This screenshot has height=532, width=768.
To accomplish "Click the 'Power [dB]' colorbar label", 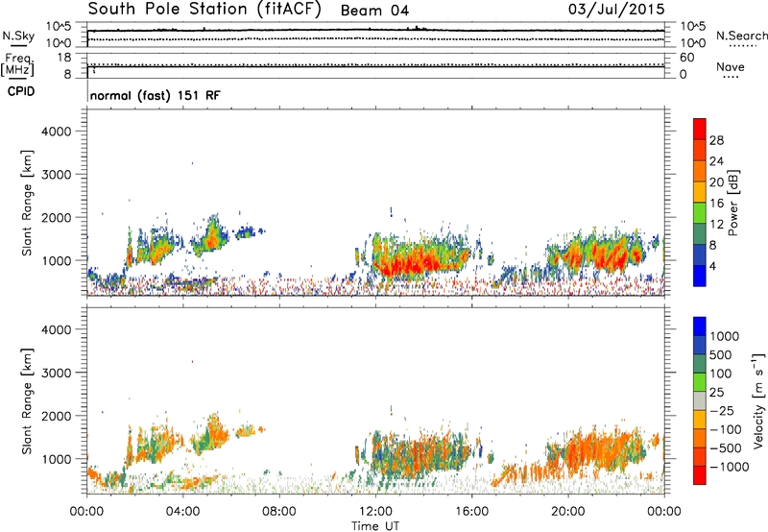I will tap(733, 203).
